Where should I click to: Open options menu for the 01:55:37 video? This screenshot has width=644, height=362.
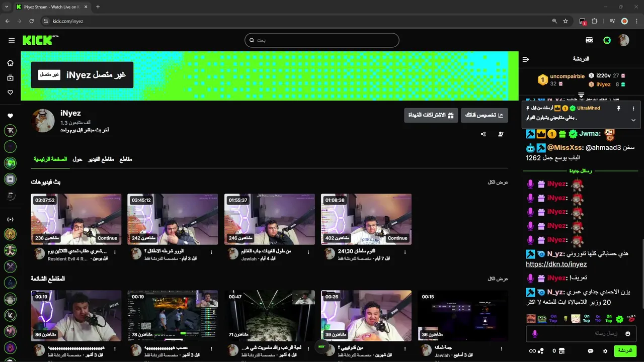click(308, 252)
